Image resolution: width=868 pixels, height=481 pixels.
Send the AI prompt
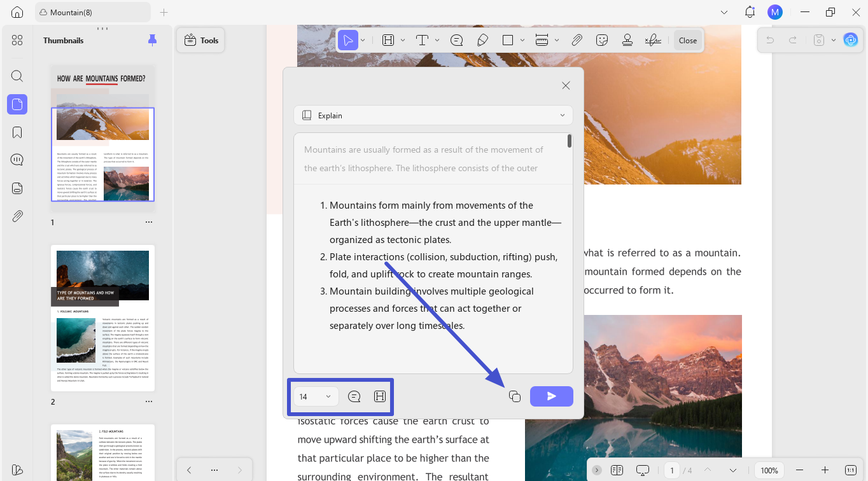[552, 396]
